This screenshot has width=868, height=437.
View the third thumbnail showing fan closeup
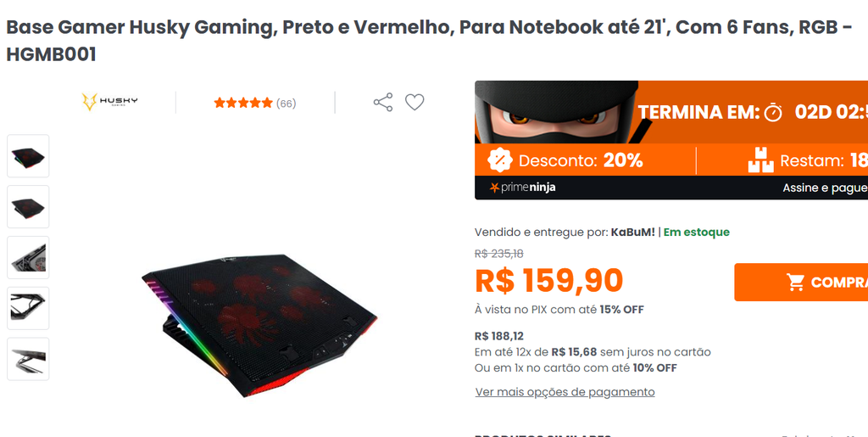click(x=28, y=258)
